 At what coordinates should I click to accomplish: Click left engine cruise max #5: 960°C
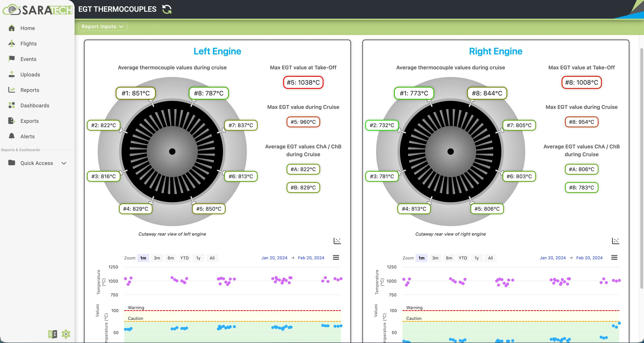[x=303, y=122]
